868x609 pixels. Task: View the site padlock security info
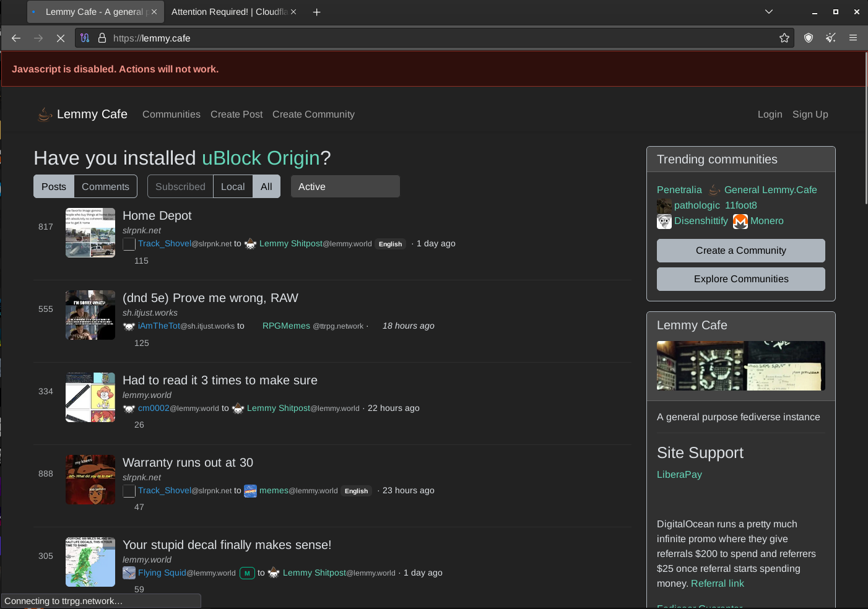pyautogui.click(x=102, y=38)
